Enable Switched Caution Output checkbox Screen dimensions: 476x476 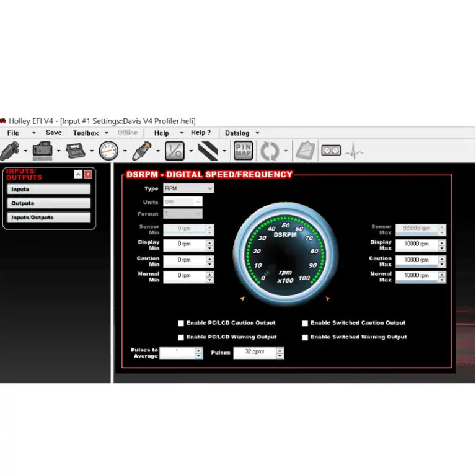click(x=305, y=323)
